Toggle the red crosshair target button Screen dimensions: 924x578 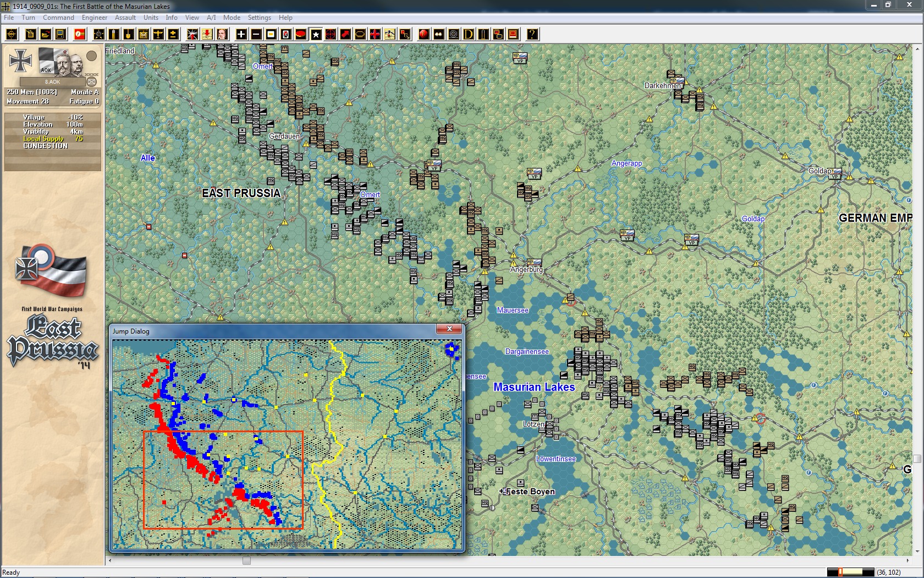[331, 34]
